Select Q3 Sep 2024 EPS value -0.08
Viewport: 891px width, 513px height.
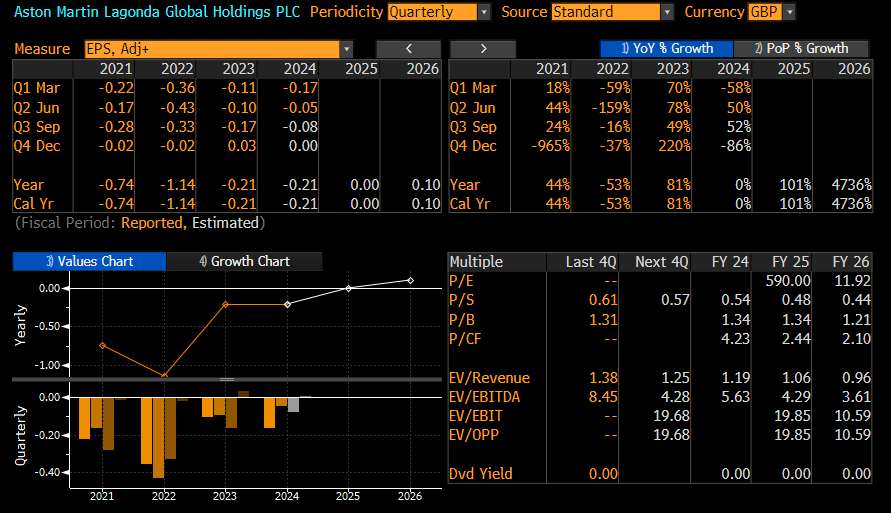300,127
